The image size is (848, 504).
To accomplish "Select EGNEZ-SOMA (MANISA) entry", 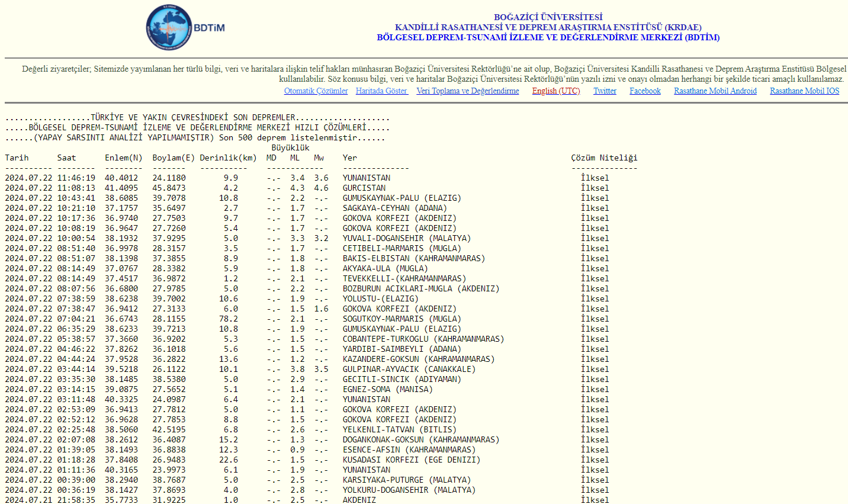I will pos(388,389).
